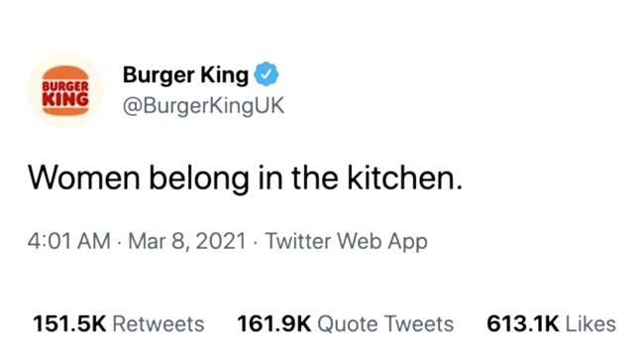Open the Burger King profile avatar

(x=65, y=90)
